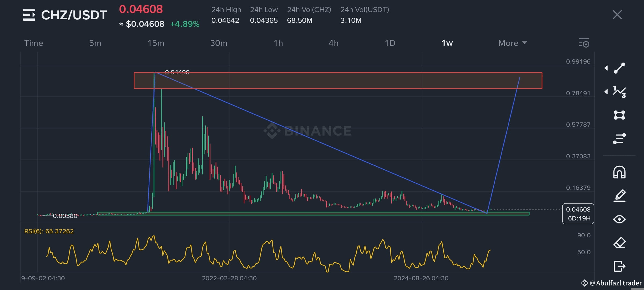
Task: Switch to the 5m timeframe
Action: pyautogui.click(x=95, y=43)
